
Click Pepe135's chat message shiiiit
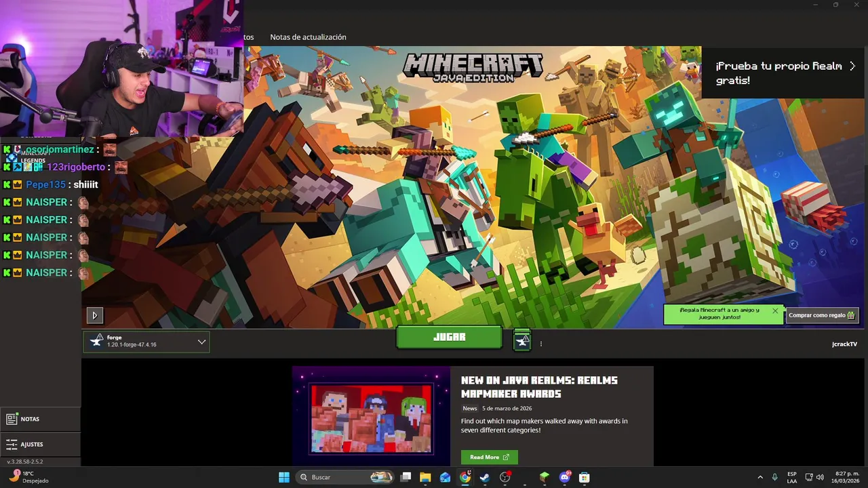(x=85, y=184)
